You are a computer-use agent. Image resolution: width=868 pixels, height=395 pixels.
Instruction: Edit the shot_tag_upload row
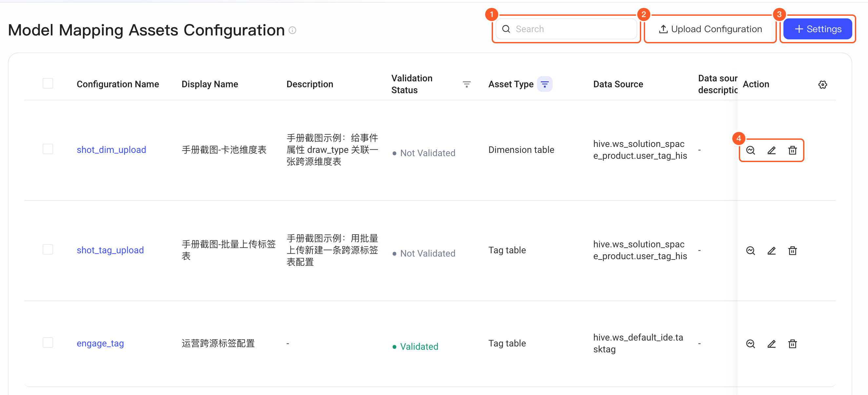click(x=771, y=251)
